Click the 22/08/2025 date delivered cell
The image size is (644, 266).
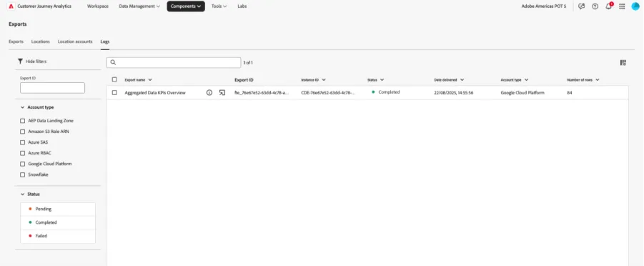coord(454,93)
